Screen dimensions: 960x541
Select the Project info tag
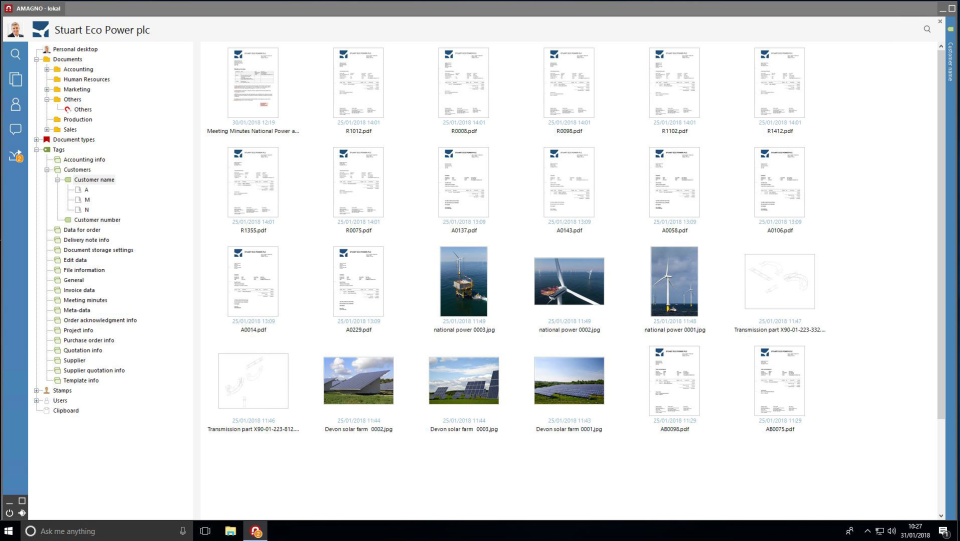[78, 330]
